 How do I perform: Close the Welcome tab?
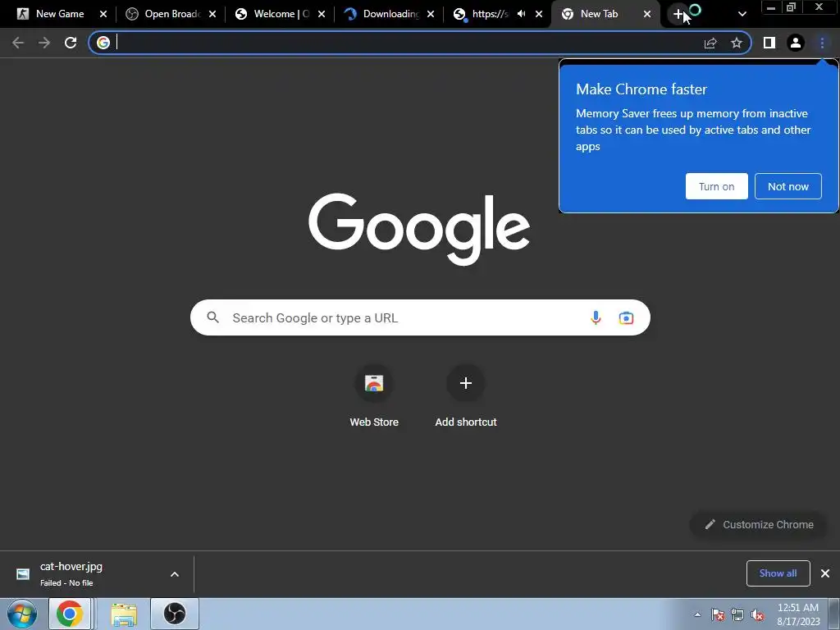click(322, 15)
